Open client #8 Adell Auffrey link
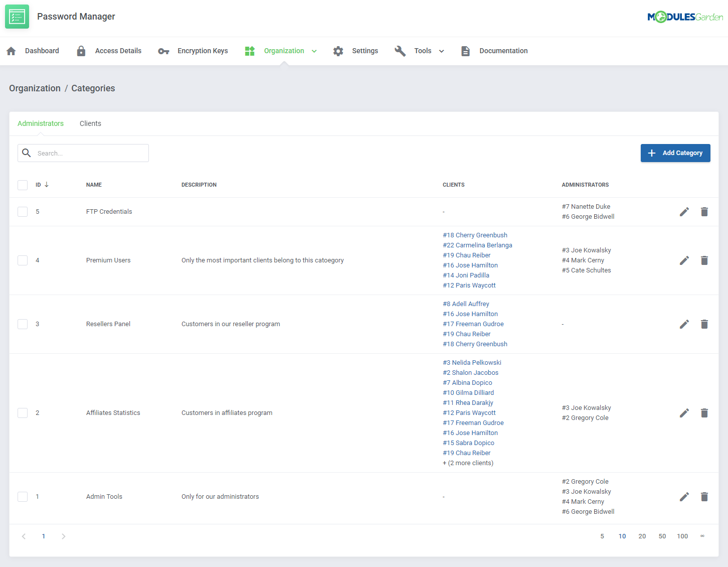The height and width of the screenshot is (567, 728). pyautogui.click(x=466, y=304)
